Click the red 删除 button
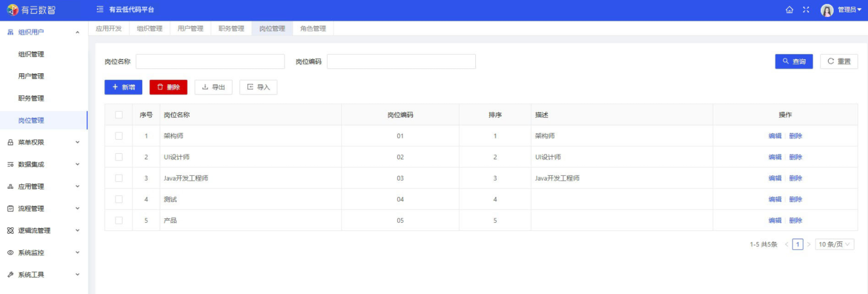 click(168, 87)
